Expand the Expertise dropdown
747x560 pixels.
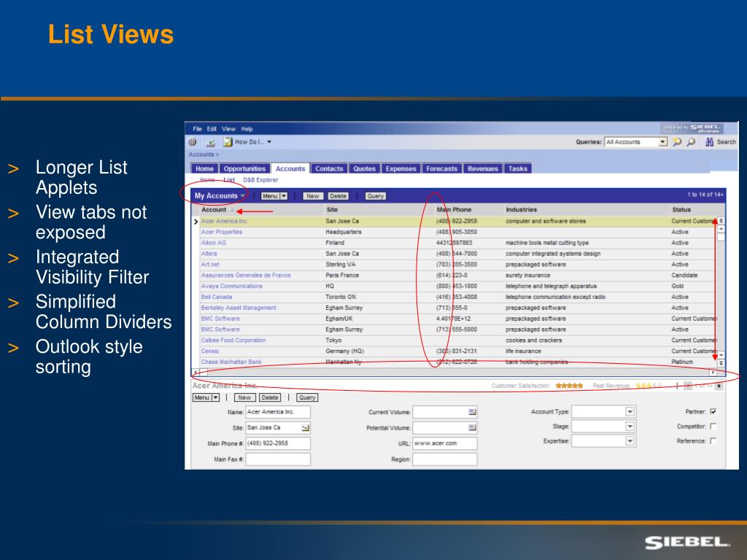pos(630,441)
